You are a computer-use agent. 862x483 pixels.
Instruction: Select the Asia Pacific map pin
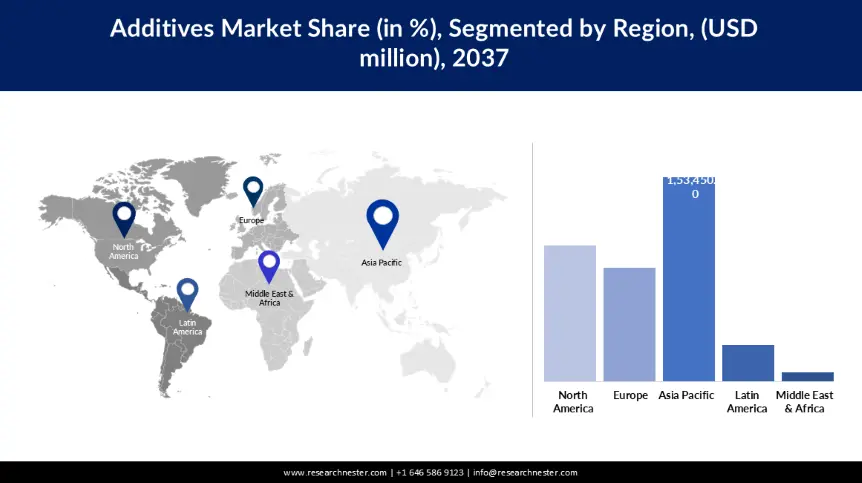click(x=383, y=224)
